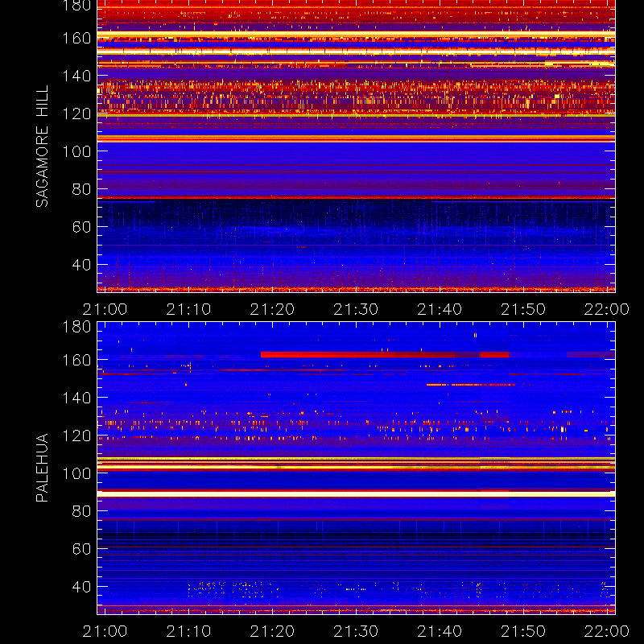Click the 40 tick label on Sagamore Hill axis
The width and height of the screenshot is (644, 644).
point(81,265)
